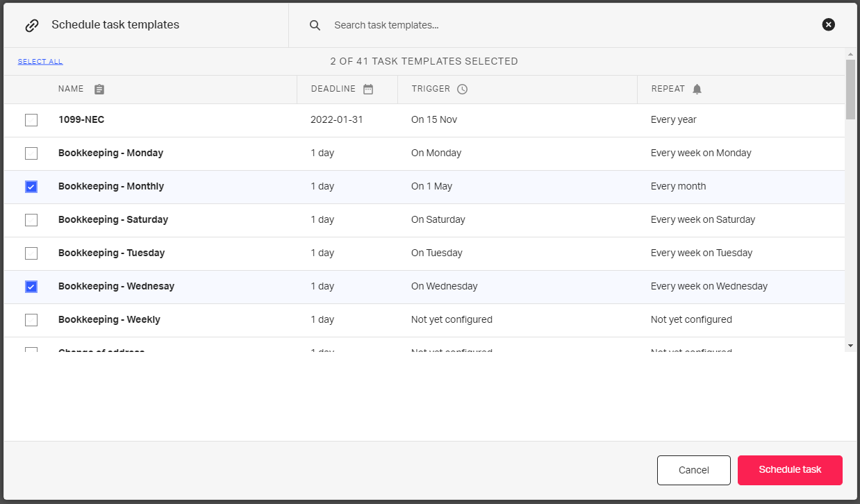Select the Bookkeeping - Monthly name
This screenshot has height=504, width=860.
(x=111, y=186)
